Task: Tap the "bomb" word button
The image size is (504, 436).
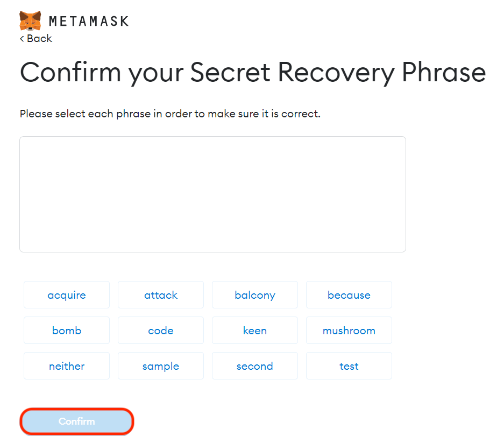Action: pos(67,330)
